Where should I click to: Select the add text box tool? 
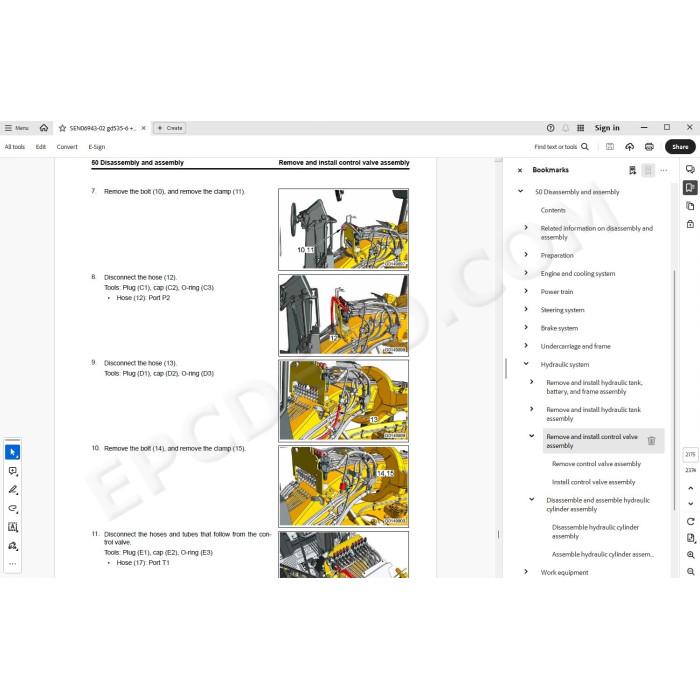(12, 527)
